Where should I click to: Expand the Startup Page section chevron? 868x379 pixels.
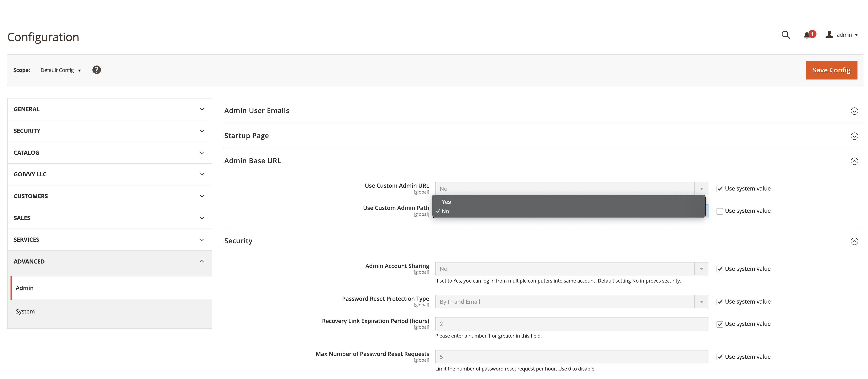[x=854, y=136]
